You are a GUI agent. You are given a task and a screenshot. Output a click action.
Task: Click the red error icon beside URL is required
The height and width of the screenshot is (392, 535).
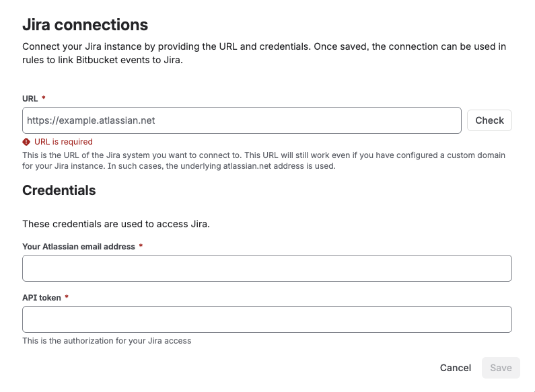tap(26, 142)
